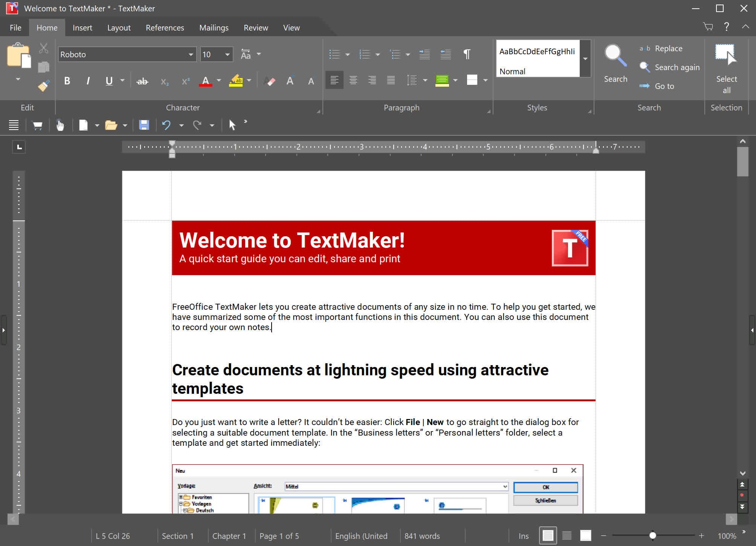
Task: Switch to the Review ribbon tab
Action: (255, 28)
